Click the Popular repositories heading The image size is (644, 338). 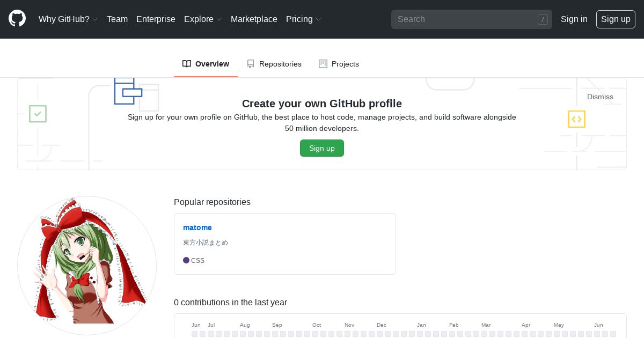(212, 202)
